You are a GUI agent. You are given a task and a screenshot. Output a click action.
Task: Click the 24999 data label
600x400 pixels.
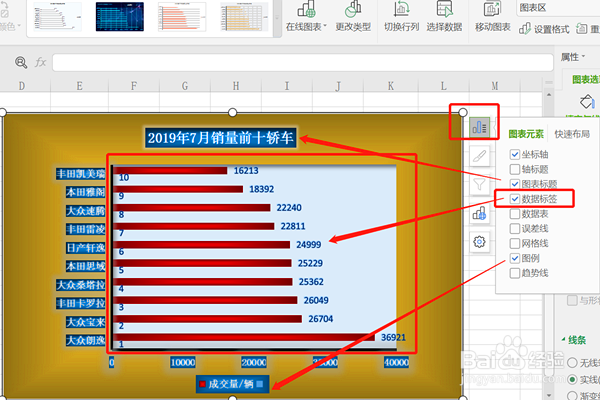[x=308, y=245]
